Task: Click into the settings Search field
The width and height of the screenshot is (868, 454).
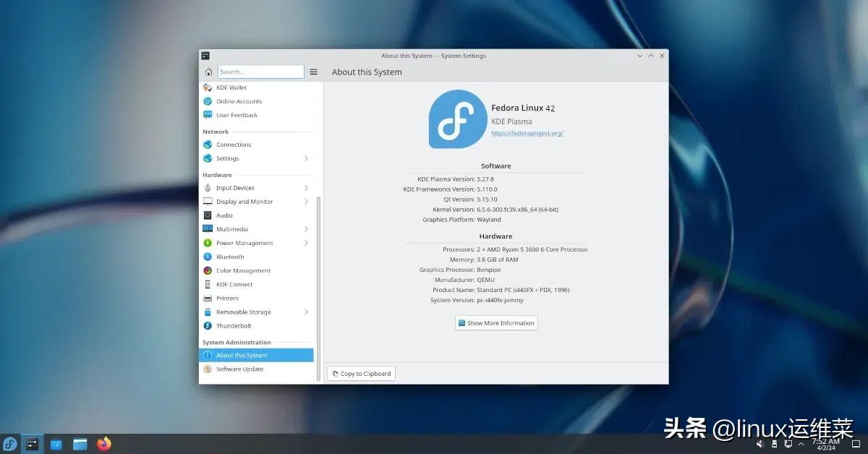Action: pyautogui.click(x=261, y=72)
